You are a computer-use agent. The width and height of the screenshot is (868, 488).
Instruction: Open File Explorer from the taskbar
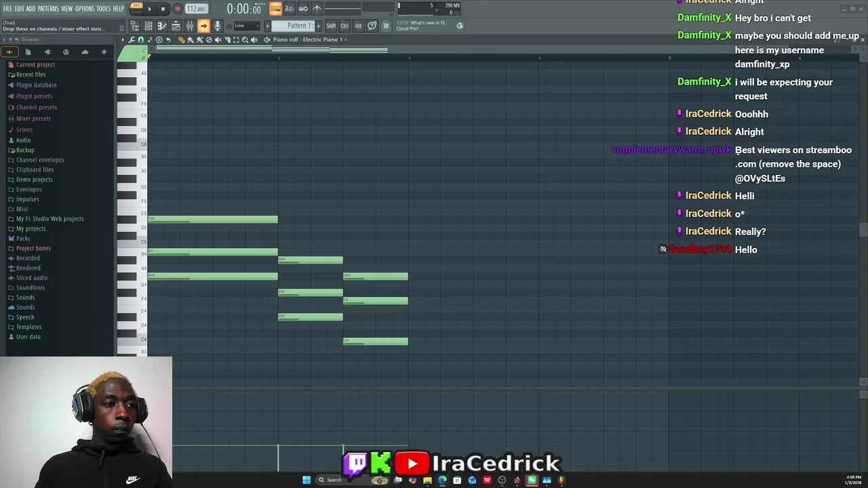coord(427,480)
